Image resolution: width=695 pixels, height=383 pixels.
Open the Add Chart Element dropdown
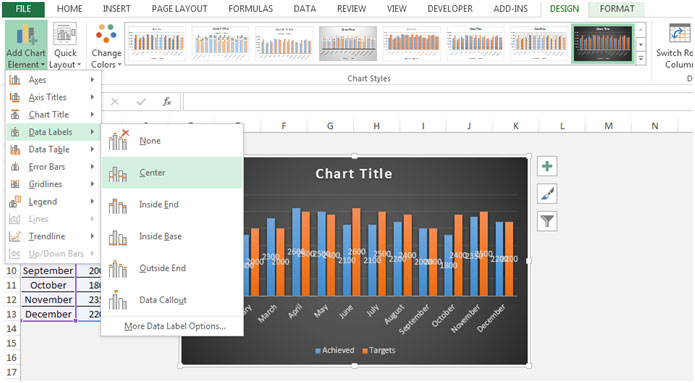pos(26,46)
